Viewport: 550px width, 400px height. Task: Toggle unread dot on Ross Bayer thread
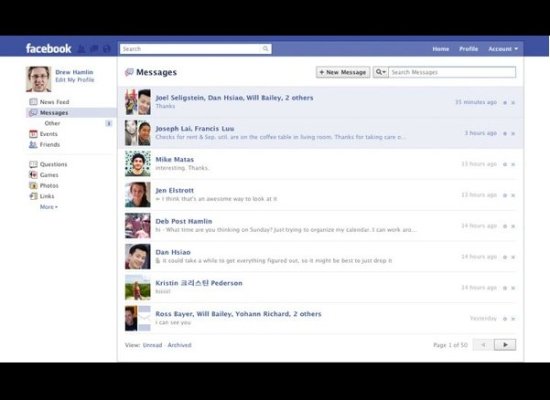(505, 319)
